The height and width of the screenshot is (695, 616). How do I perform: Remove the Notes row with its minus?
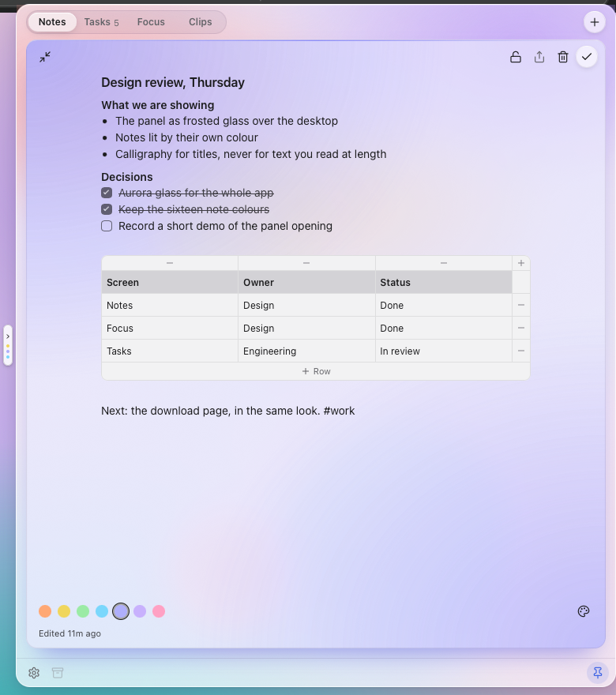[521, 305]
